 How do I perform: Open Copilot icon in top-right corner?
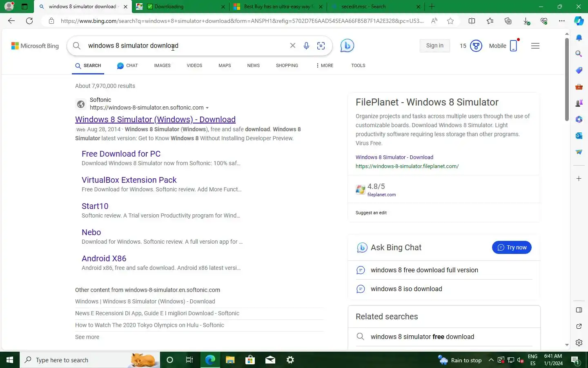tap(579, 21)
